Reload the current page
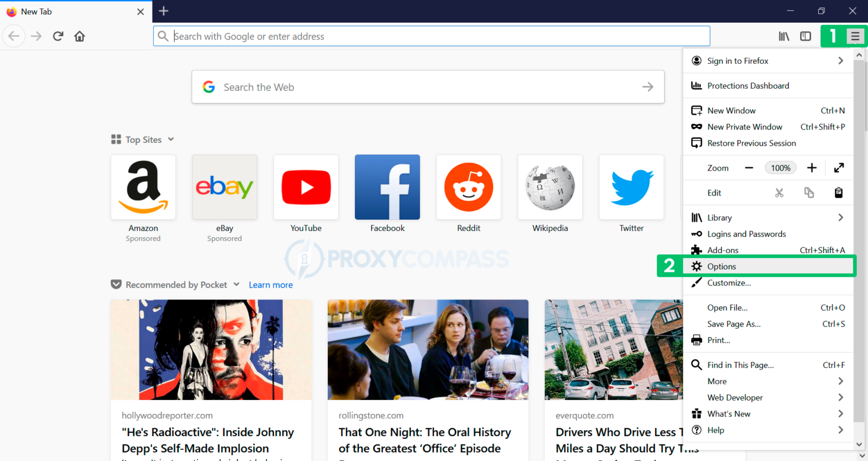 pyautogui.click(x=58, y=36)
